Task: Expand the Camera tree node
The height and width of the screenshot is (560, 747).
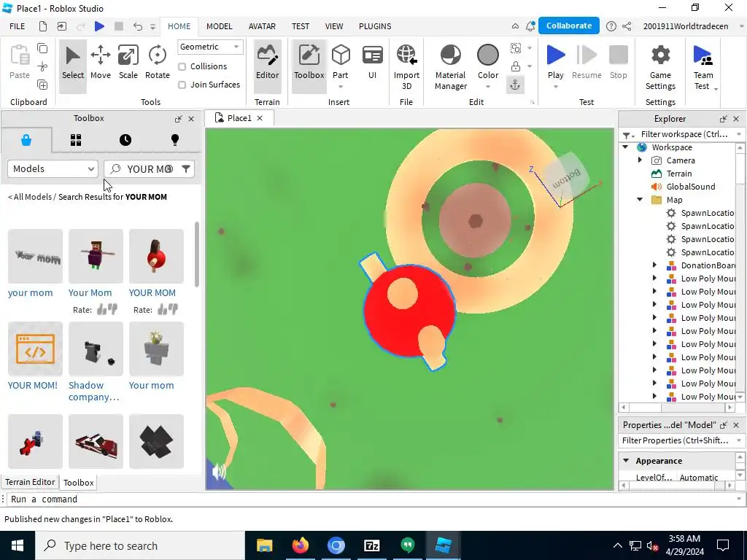Action: click(x=640, y=160)
